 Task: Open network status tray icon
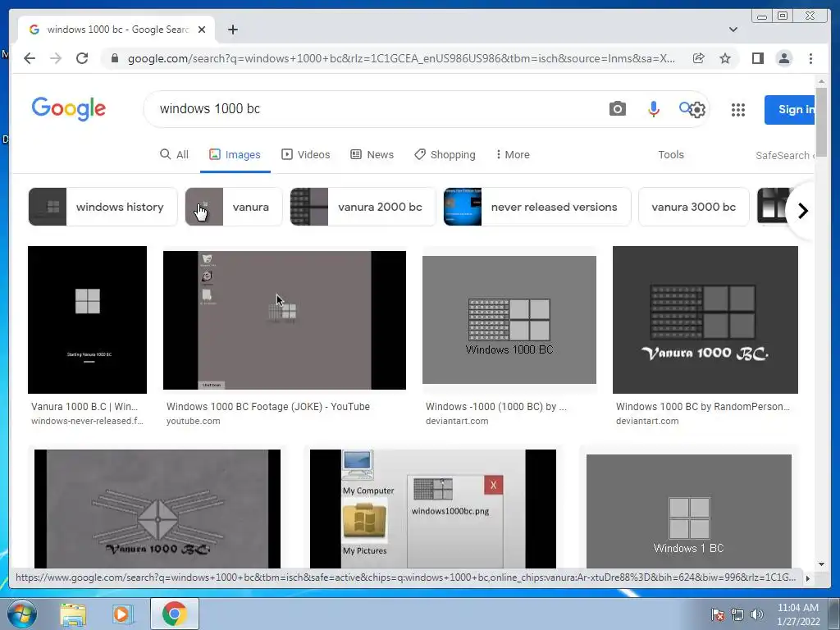[x=737, y=614]
